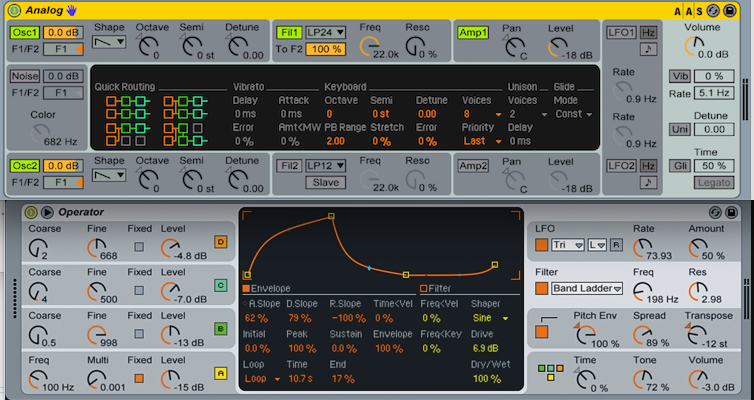Switch display to Envelope tab
This screenshot has height=400, width=754.
(266, 288)
